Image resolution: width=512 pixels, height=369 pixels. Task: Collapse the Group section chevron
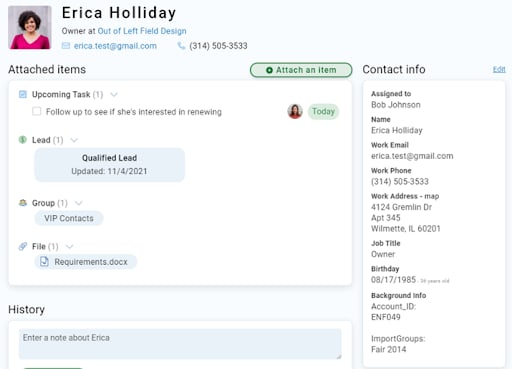click(79, 203)
